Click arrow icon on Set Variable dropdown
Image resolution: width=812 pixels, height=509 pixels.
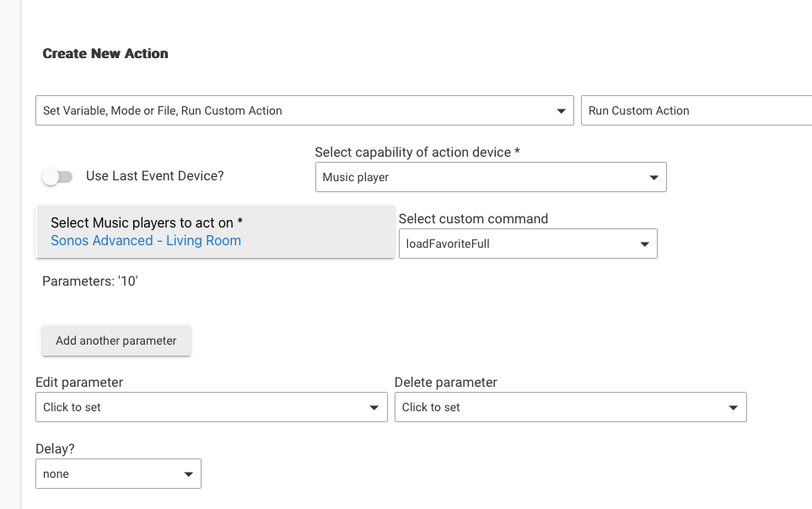point(562,111)
